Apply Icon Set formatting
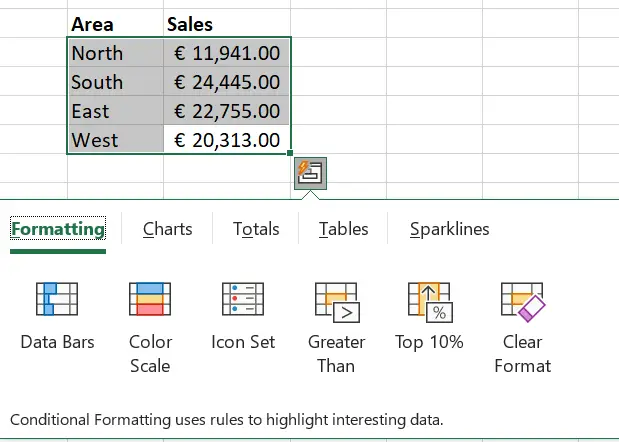The height and width of the screenshot is (442, 619). click(x=243, y=316)
